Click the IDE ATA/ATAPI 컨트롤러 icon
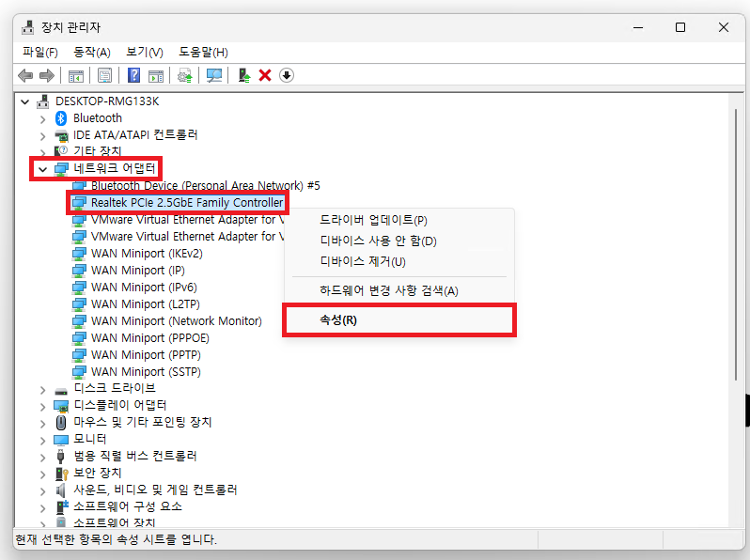 coord(61,135)
